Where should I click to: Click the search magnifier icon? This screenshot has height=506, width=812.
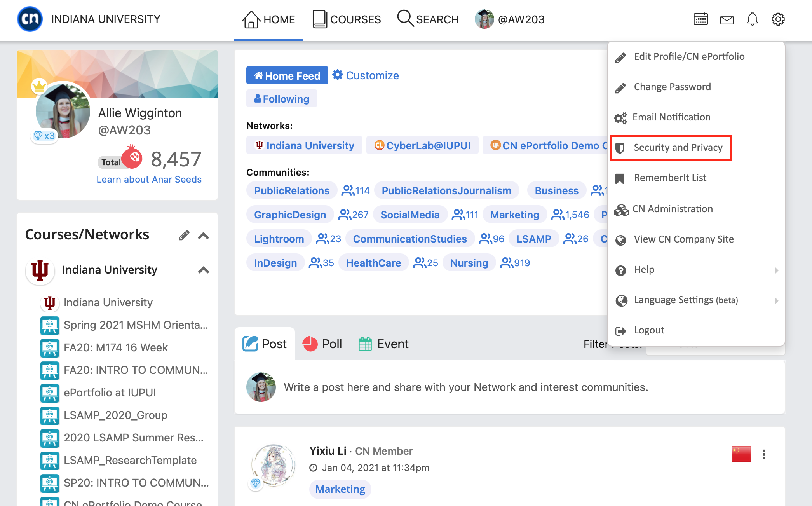[405, 18]
